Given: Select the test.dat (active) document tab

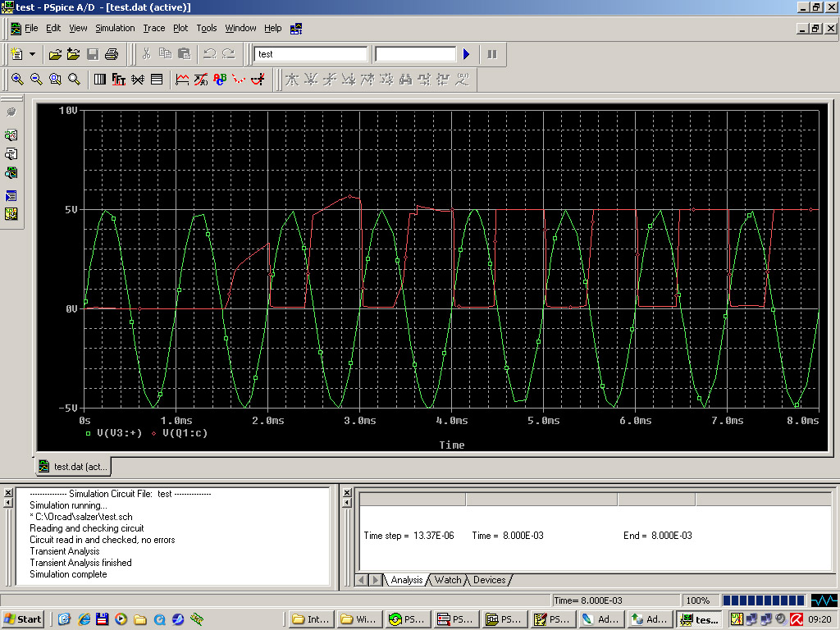Looking at the screenshot, I should coord(73,467).
